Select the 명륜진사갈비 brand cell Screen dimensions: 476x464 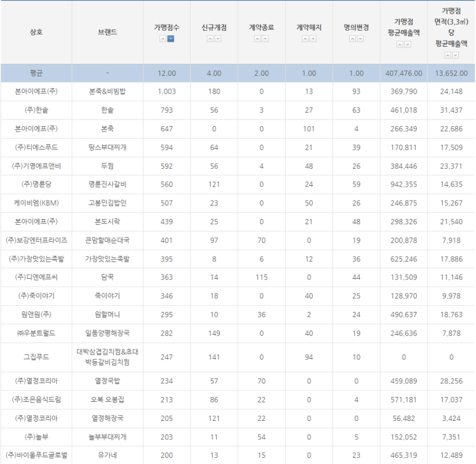coord(108,184)
